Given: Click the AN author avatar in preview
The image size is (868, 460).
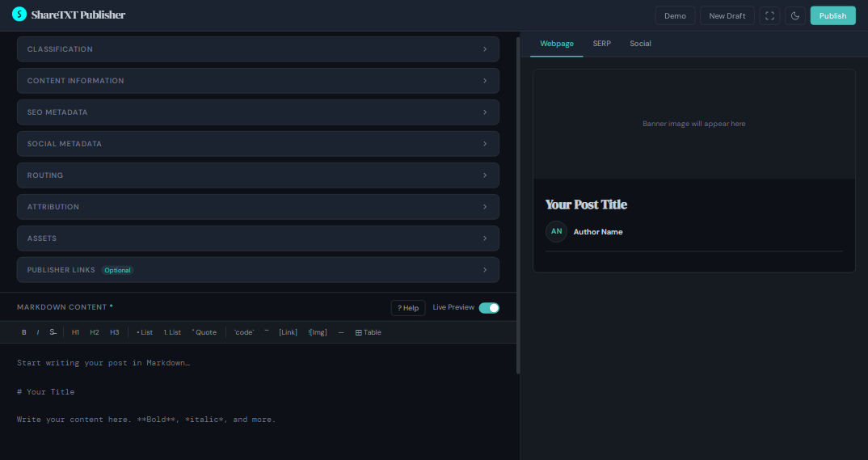Looking at the screenshot, I should 556,231.
